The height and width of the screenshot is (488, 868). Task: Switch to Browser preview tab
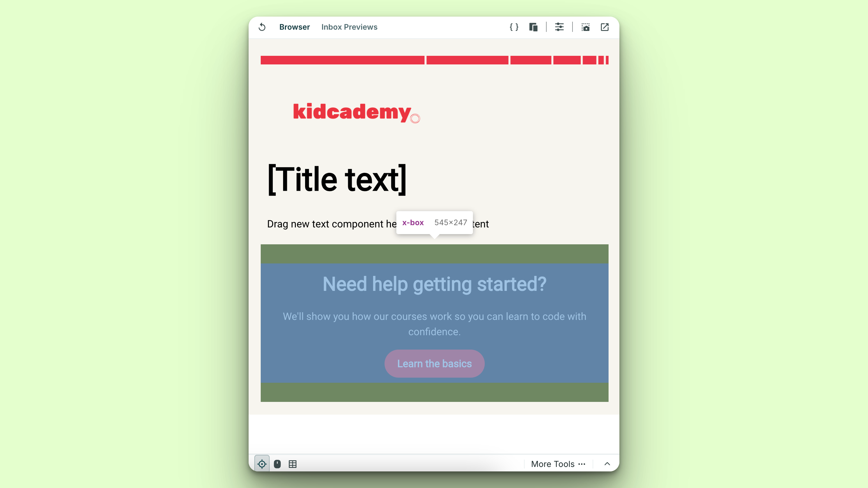coord(295,27)
